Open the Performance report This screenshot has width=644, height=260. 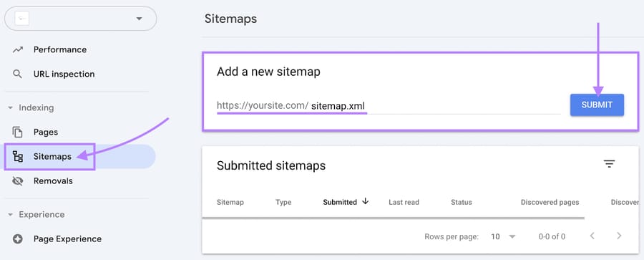(60, 49)
